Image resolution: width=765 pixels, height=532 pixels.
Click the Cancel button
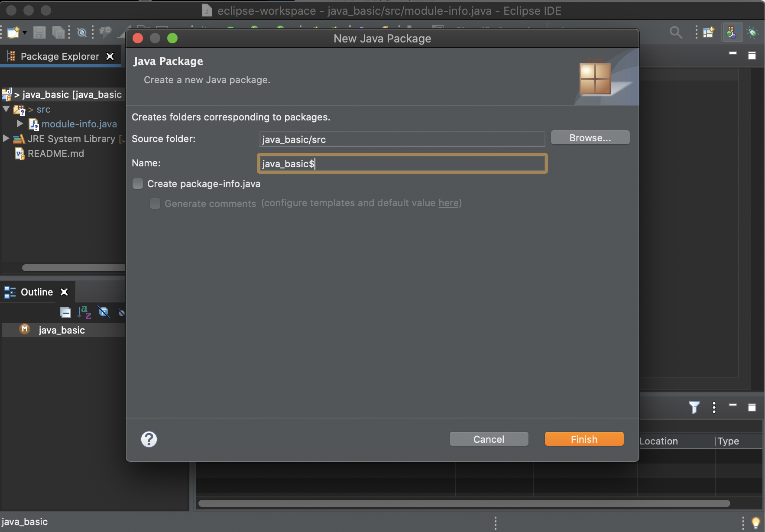pyautogui.click(x=489, y=439)
